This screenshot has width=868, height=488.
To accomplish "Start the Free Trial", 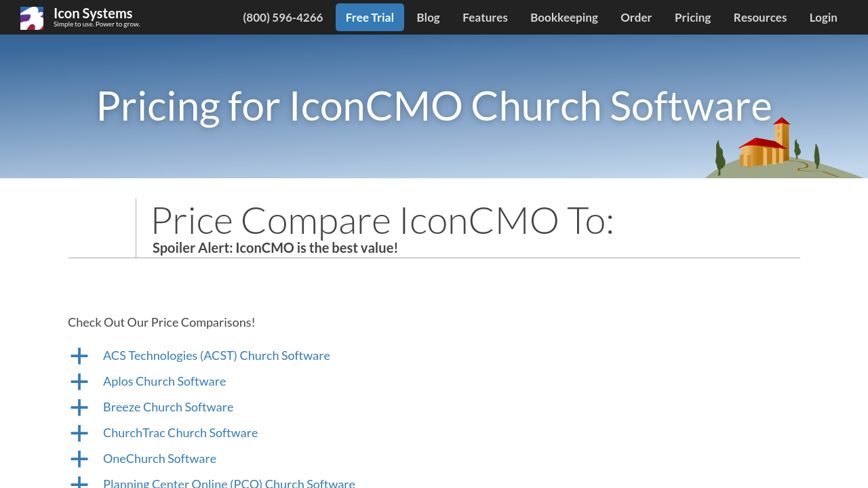I will (370, 18).
